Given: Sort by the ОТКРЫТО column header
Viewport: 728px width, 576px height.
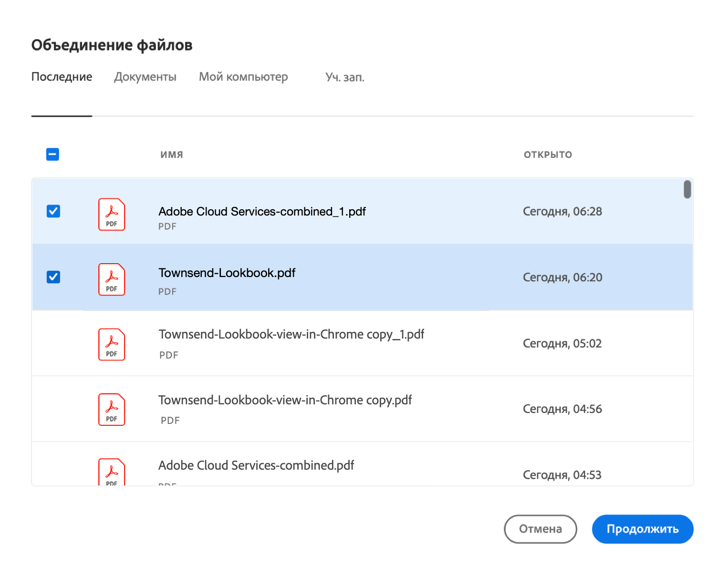Looking at the screenshot, I should [548, 154].
